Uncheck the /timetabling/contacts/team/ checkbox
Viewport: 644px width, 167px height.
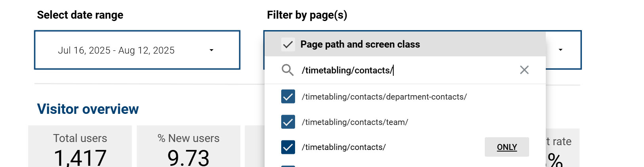pos(288,122)
